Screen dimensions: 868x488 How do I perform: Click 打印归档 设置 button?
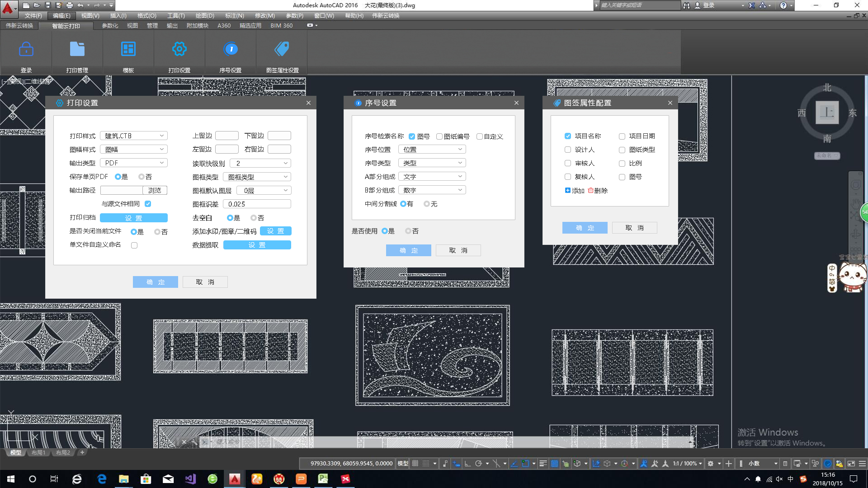tap(134, 218)
